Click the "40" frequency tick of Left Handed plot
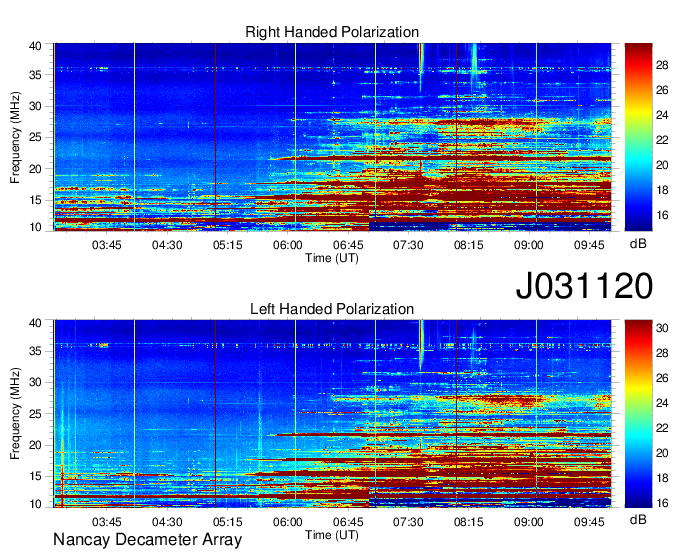This screenshot has height=552, width=680. point(35,323)
